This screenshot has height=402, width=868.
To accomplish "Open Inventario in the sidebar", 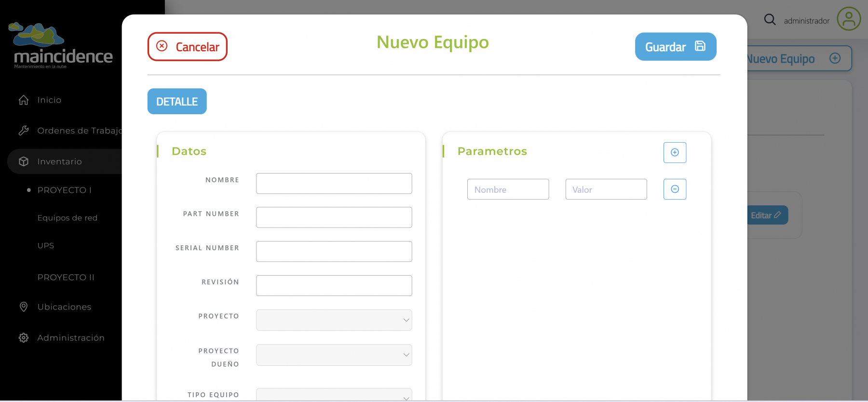I will [59, 161].
